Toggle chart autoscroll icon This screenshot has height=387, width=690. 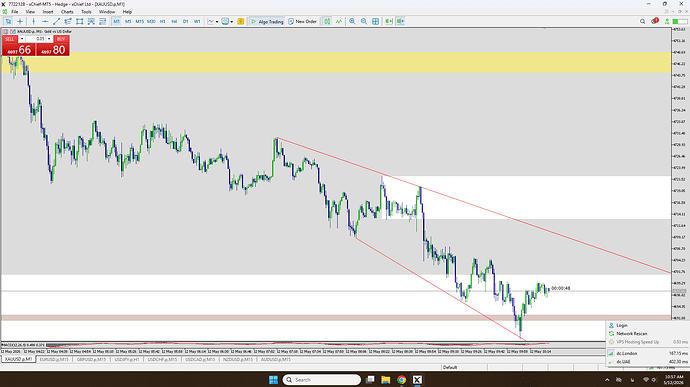389,21
